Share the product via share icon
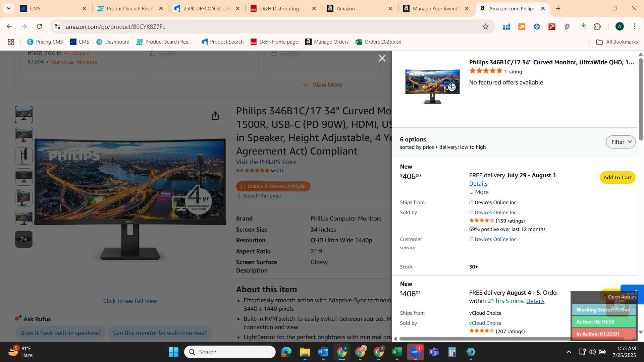Image resolution: width=644 pixels, height=362 pixels. [215, 116]
